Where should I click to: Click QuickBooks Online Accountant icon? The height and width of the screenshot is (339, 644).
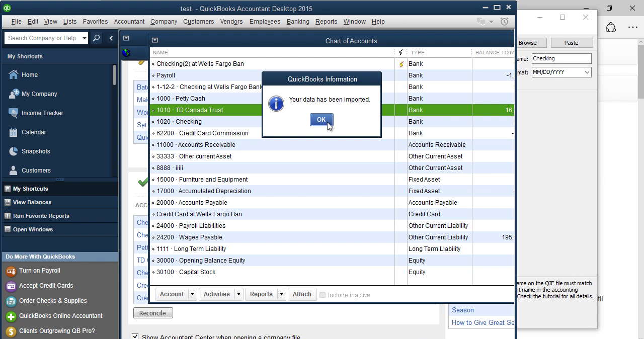point(11,316)
